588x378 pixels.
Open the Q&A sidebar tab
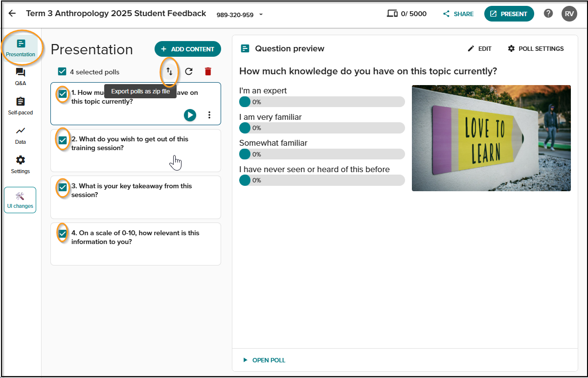[21, 77]
